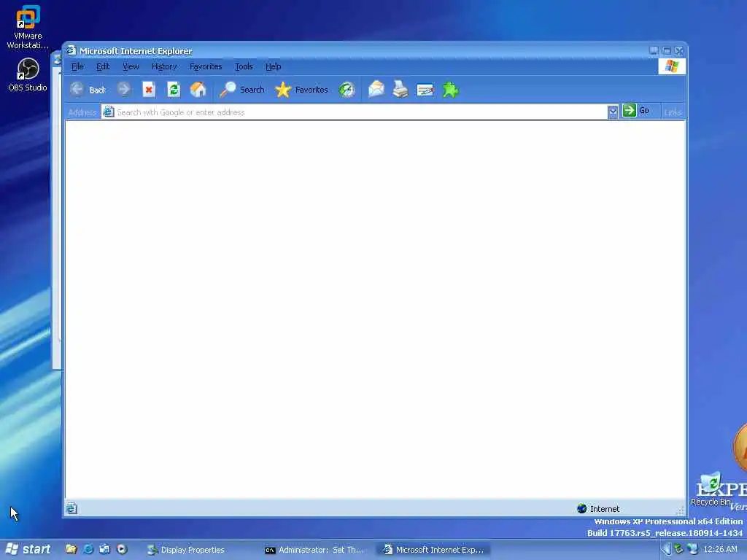Minimize the Internet Explorer window
Viewport: 747px width, 560px height.
click(x=654, y=50)
